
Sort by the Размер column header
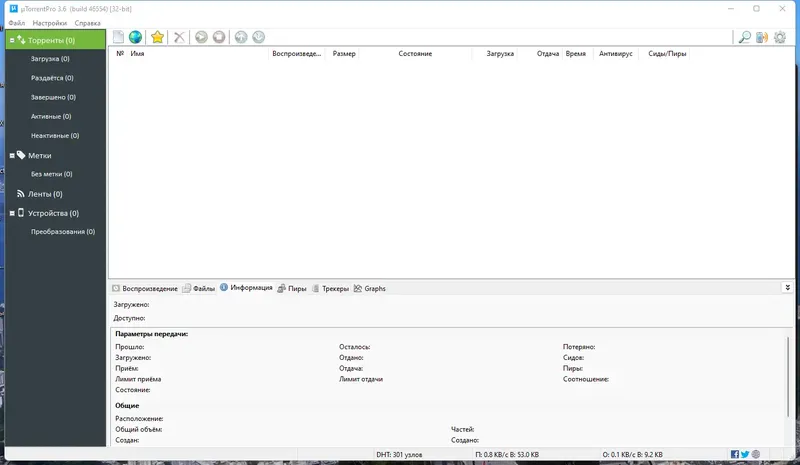tap(344, 53)
